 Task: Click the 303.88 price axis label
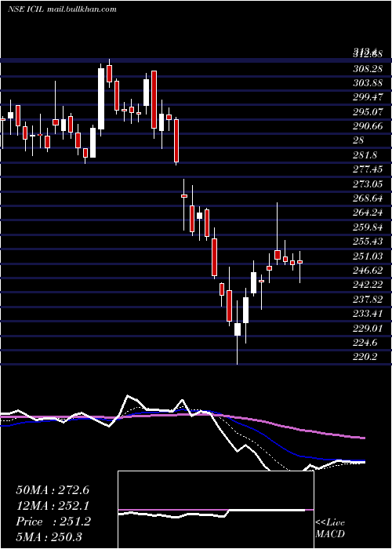[x=368, y=83]
